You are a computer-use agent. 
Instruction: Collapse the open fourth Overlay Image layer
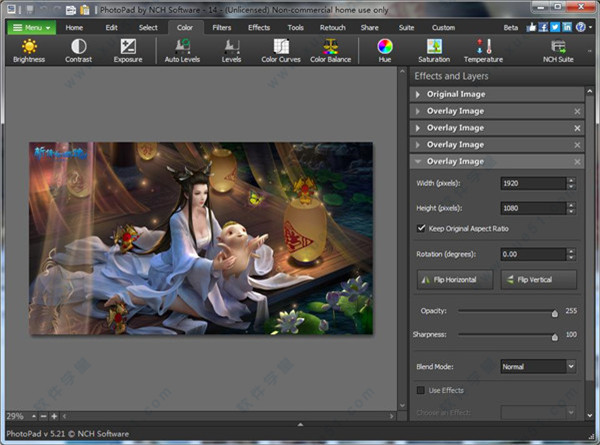pos(417,161)
